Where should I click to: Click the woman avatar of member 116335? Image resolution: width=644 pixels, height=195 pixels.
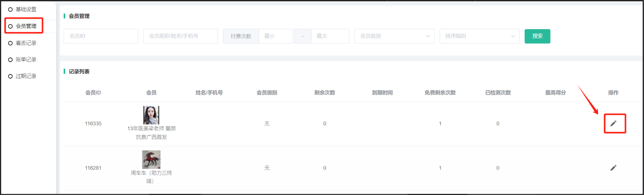tap(151, 115)
